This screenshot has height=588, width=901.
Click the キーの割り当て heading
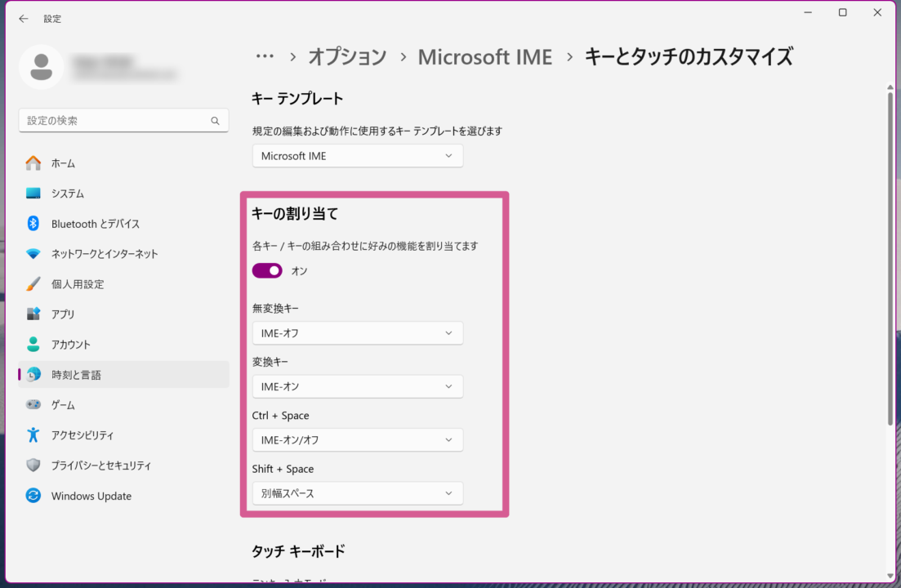point(296,214)
